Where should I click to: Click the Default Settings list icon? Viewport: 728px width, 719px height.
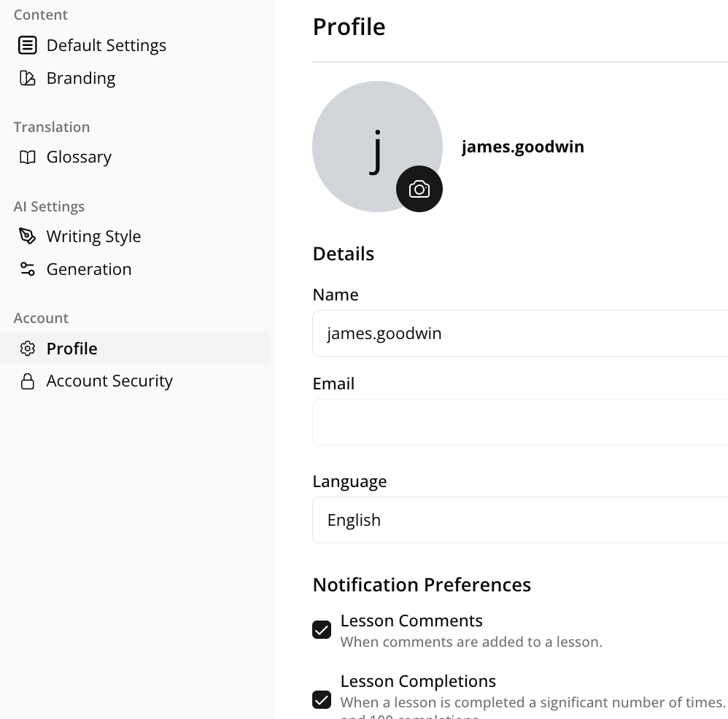(x=27, y=45)
